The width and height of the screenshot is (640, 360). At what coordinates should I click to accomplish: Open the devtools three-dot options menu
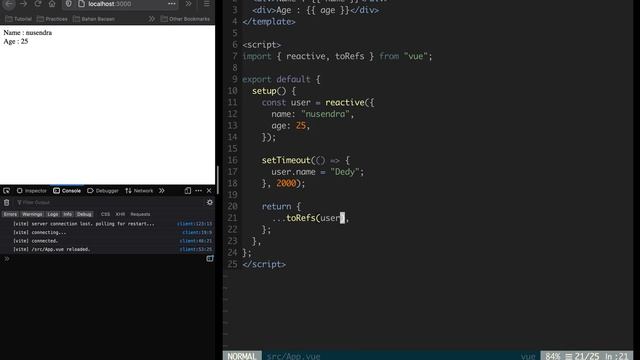point(198,191)
